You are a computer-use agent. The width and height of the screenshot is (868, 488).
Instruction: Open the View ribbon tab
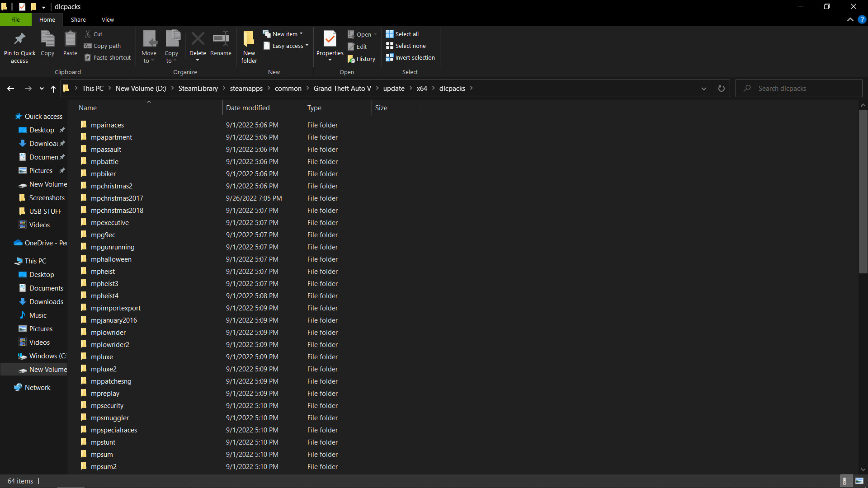[108, 20]
